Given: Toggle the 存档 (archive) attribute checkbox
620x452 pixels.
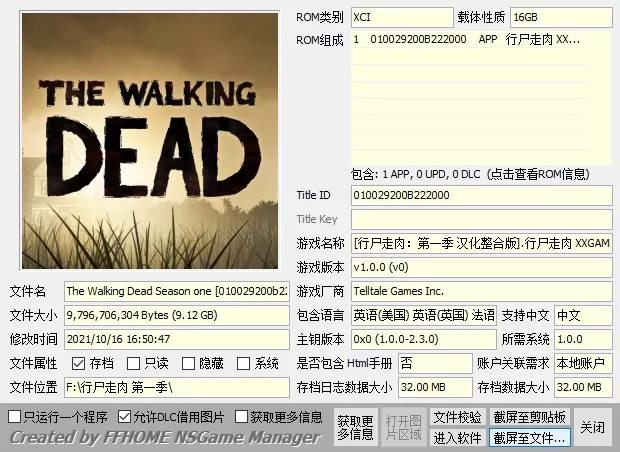Looking at the screenshot, I should tap(79, 363).
